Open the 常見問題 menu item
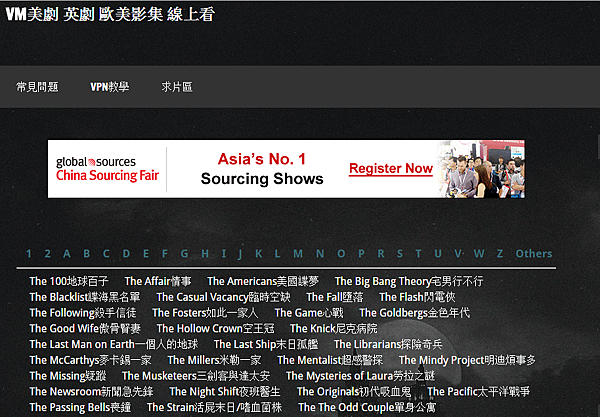Screen dimensions: 600x417 point(37,87)
